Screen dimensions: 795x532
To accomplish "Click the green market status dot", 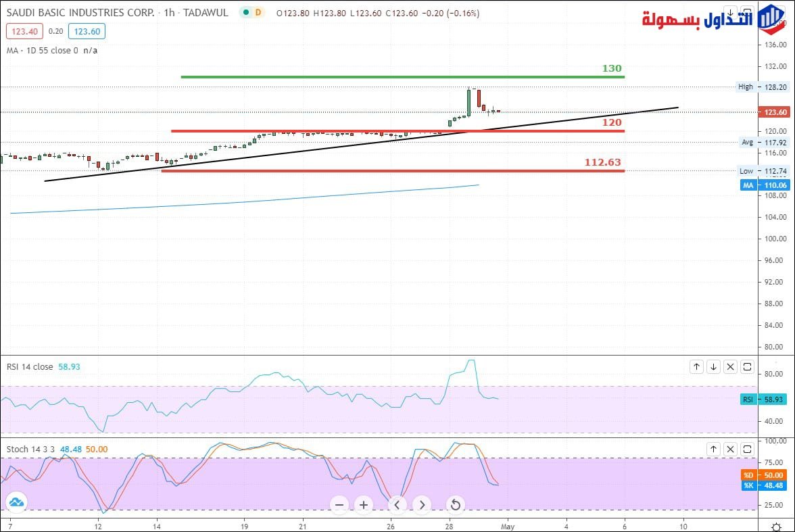I will pyautogui.click(x=246, y=13).
